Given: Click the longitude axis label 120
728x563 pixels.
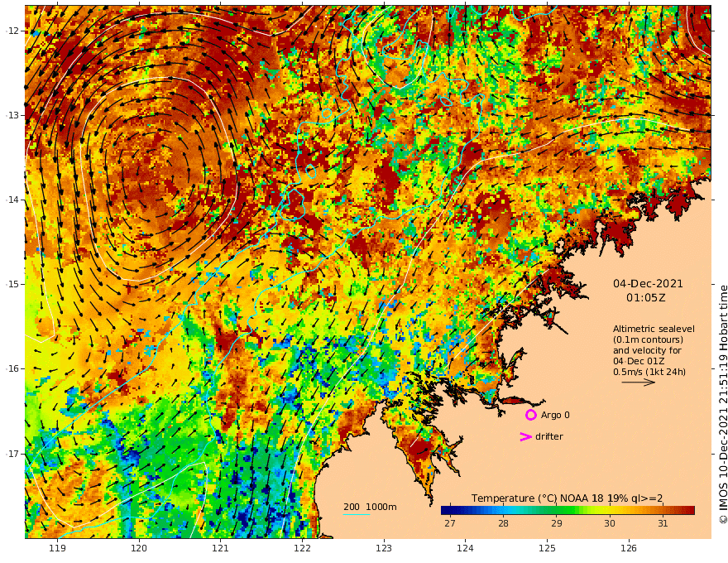Looking at the screenshot, I should click(x=139, y=548).
